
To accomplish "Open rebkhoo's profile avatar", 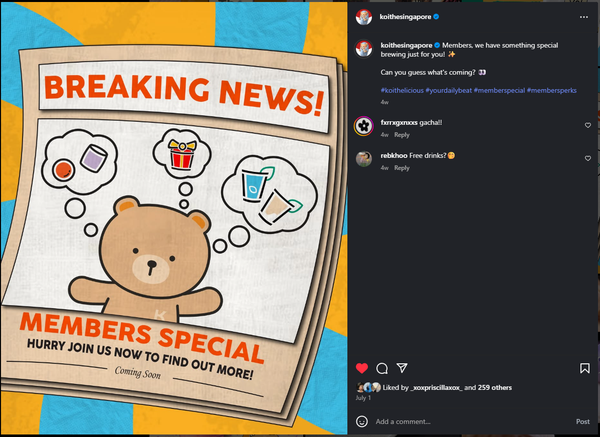I will point(364,159).
